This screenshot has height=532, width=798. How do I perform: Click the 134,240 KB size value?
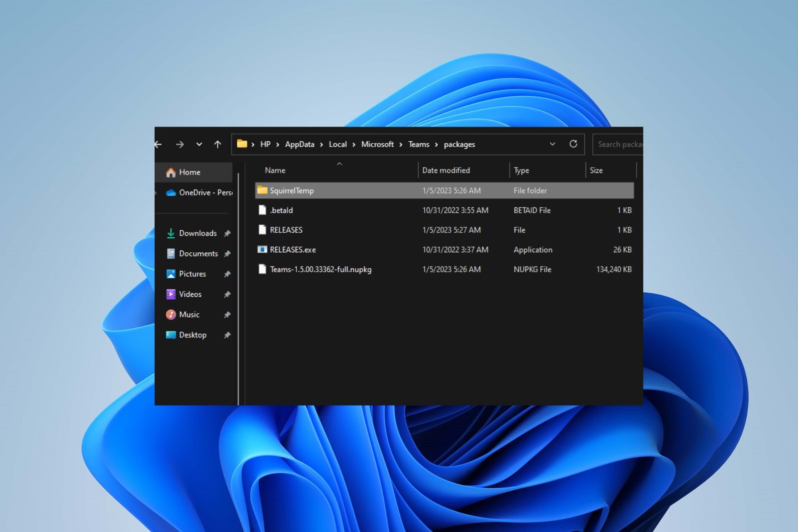pyautogui.click(x=614, y=269)
